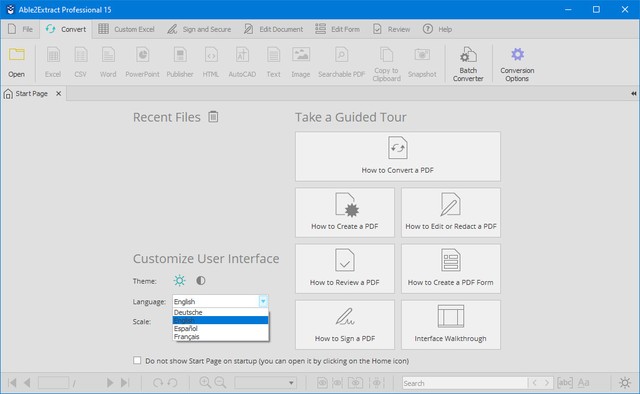This screenshot has height=394, width=640.
Task: Open How to Edit or Redact a PDF
Action: coord(451,212)
